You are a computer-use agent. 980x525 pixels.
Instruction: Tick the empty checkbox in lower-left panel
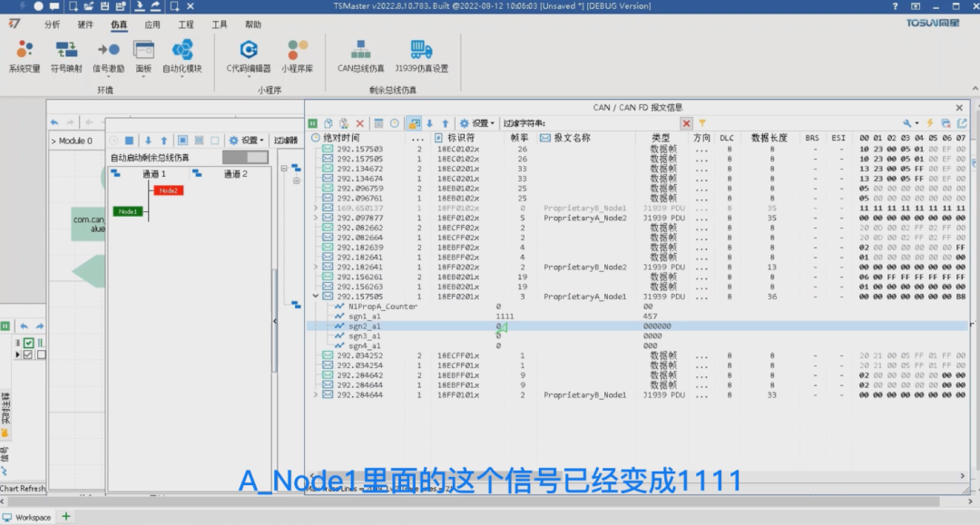(x=41, y=355)
